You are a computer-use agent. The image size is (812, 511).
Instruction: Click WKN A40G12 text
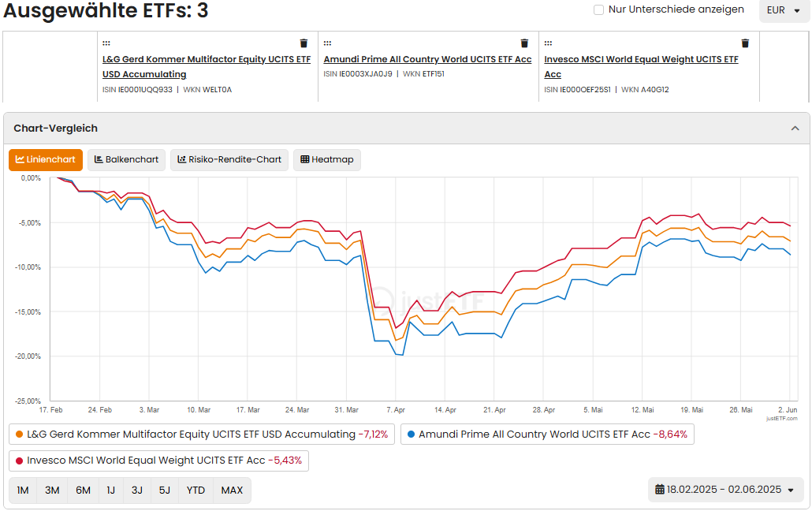pyautogui.click(x=645, y=90)
